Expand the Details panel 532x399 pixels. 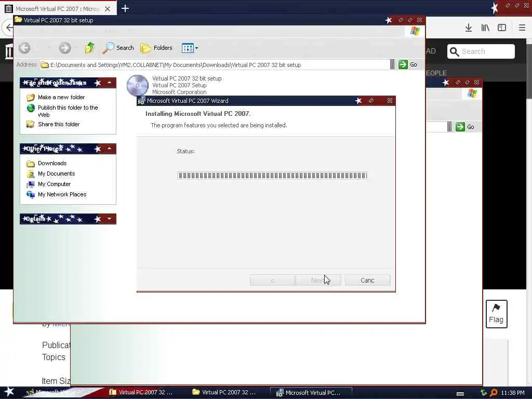pos(109,219)
